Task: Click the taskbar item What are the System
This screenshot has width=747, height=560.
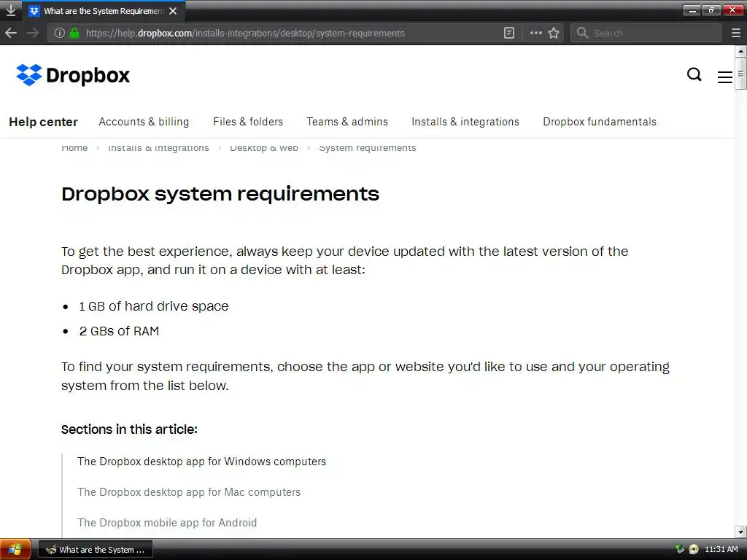Action: pos(96,550)
